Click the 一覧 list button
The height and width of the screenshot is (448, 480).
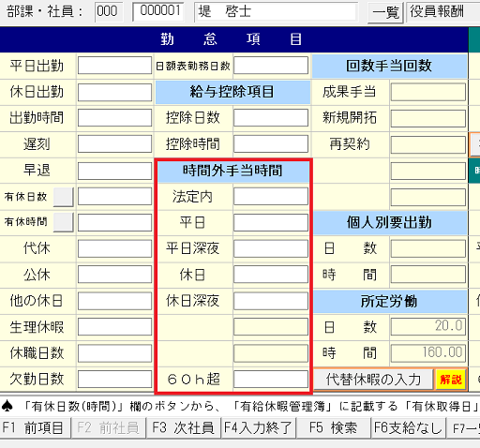coord(385,12)
